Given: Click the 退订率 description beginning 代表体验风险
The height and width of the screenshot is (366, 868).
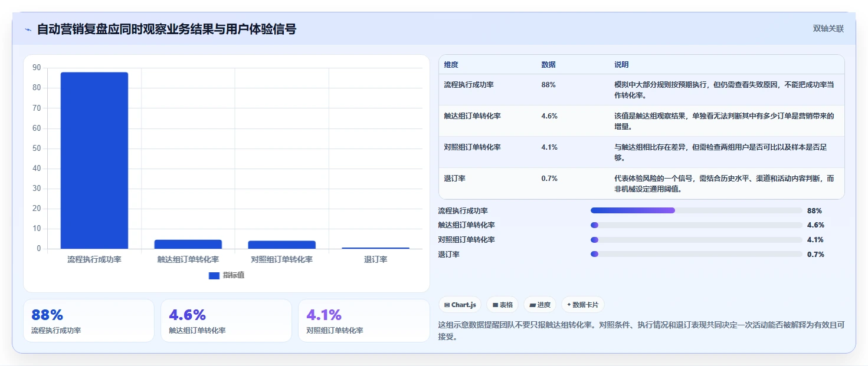Looking at the screenshot, I should pyautogui.click(x=724, y=183).
